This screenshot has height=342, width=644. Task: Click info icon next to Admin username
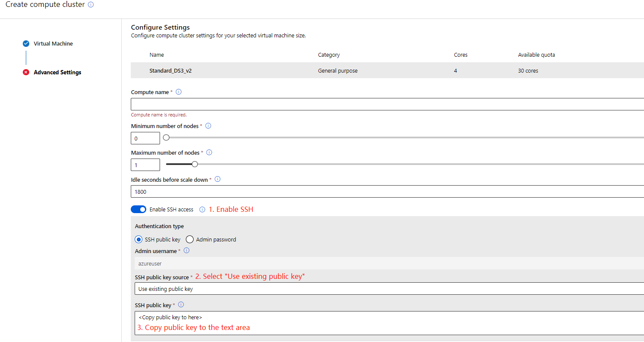coord(187,250)
